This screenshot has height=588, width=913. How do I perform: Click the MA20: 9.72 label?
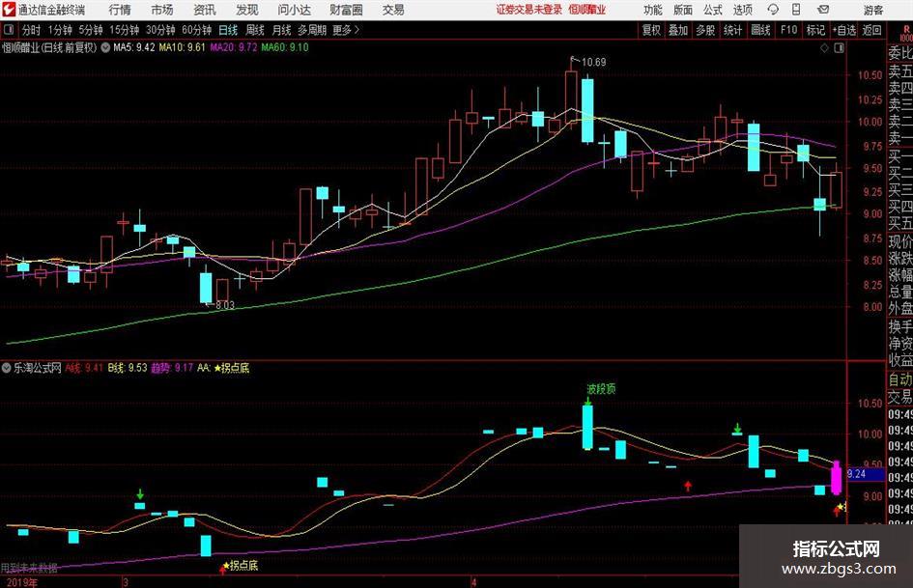click(234, 47)
